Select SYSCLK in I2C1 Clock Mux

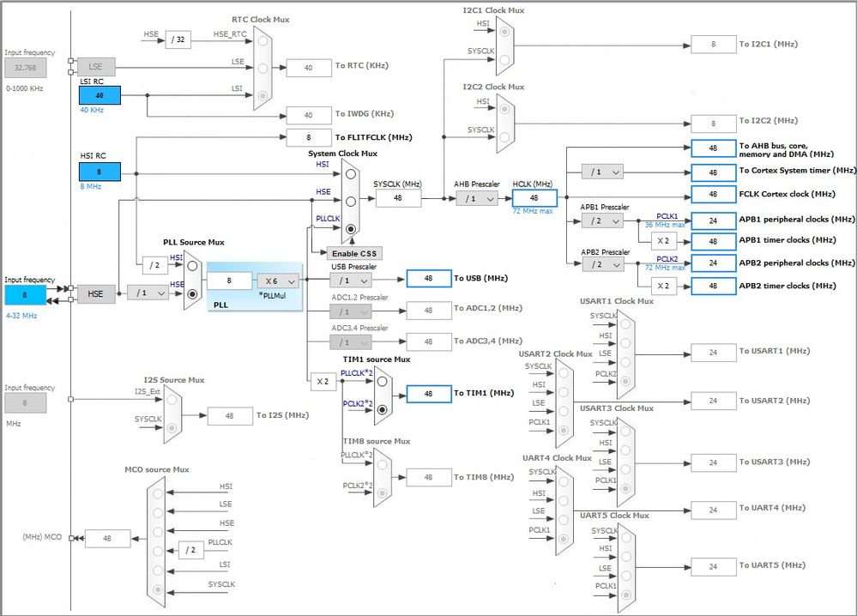point(504,59)
